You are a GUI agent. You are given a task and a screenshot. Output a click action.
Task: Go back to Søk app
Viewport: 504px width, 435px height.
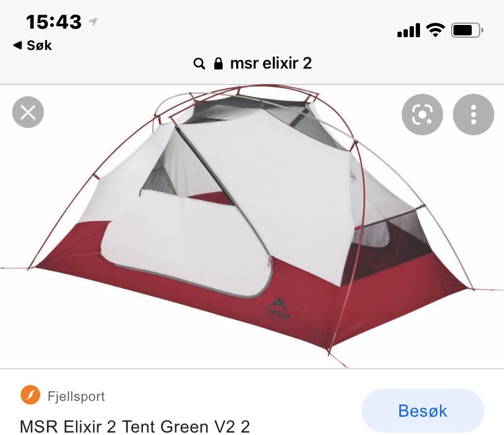click(32, 45)
